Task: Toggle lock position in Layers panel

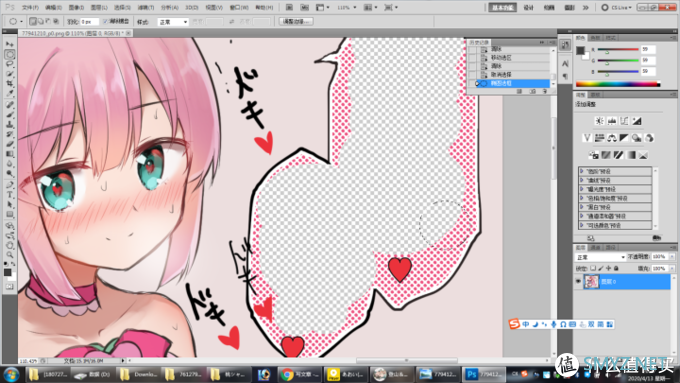Action: point(608,268)
